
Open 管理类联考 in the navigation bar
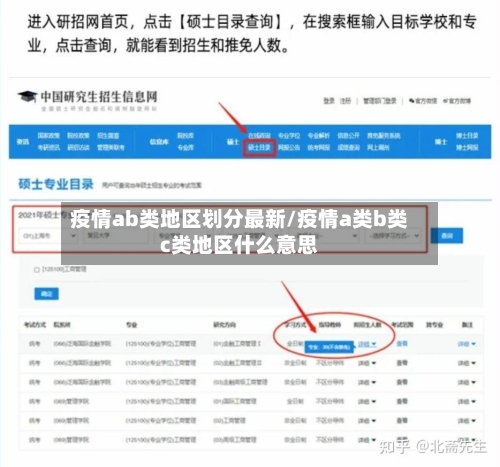[x=111, y=147]
